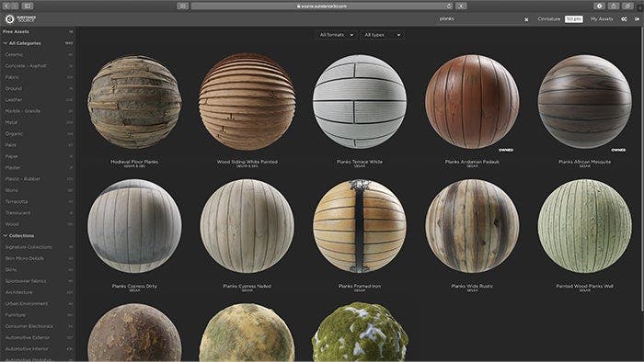Open the Planks Wide Rustic sphere
This screenshot has height=362, width=644.
pos(472,226)
